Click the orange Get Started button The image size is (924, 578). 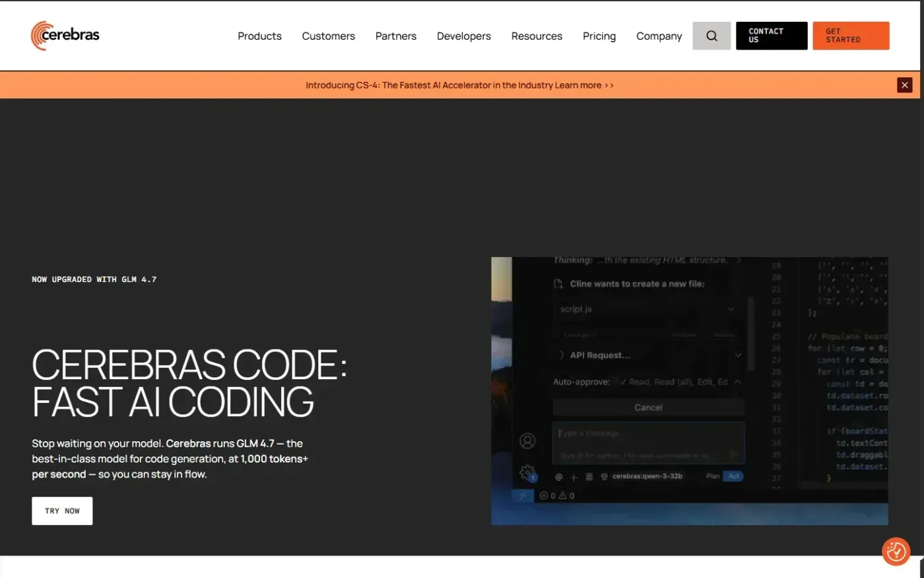coord(851,36)
